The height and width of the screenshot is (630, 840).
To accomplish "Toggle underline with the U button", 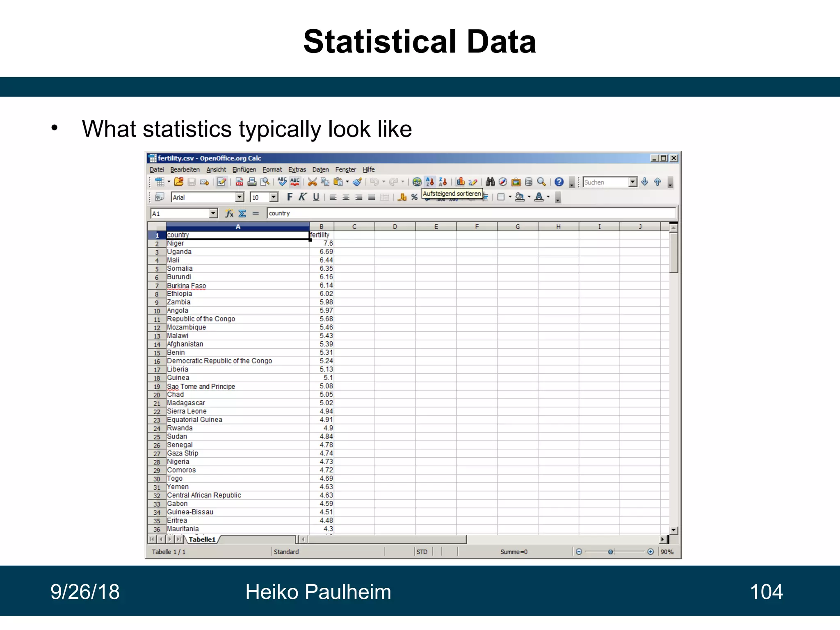I will [x=316, y=197].
